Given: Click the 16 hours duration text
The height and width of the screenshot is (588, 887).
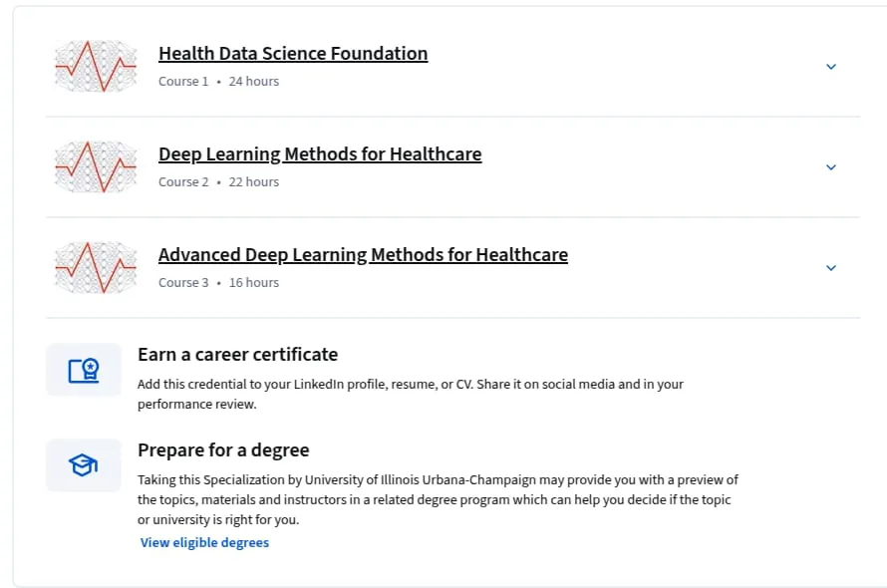Looking at the screenshot, I should pyautogui.click(x=254, y=283).
